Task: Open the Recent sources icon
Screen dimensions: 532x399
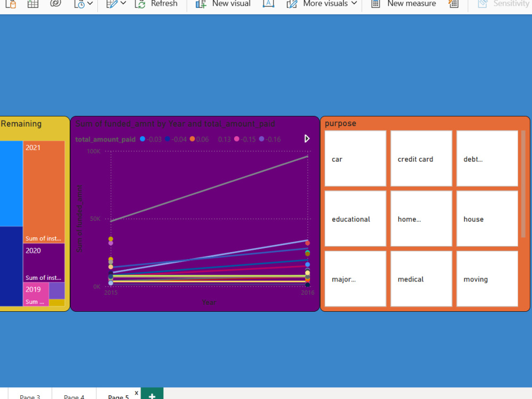Action: pyautogui.click(x=79, y=4)
